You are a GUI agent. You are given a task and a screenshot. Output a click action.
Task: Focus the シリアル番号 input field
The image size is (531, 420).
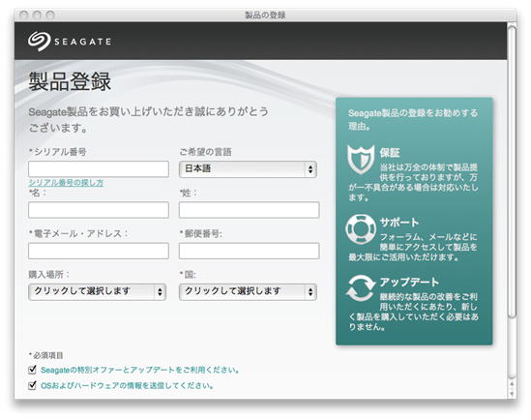[x=99, y=169]
